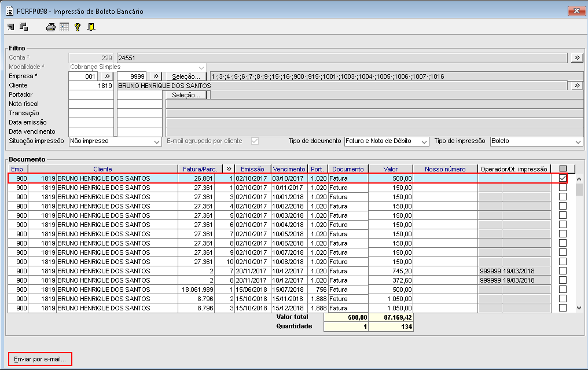
Task: Click the lookup arrows button for Conta
Action: pos(577,58)
